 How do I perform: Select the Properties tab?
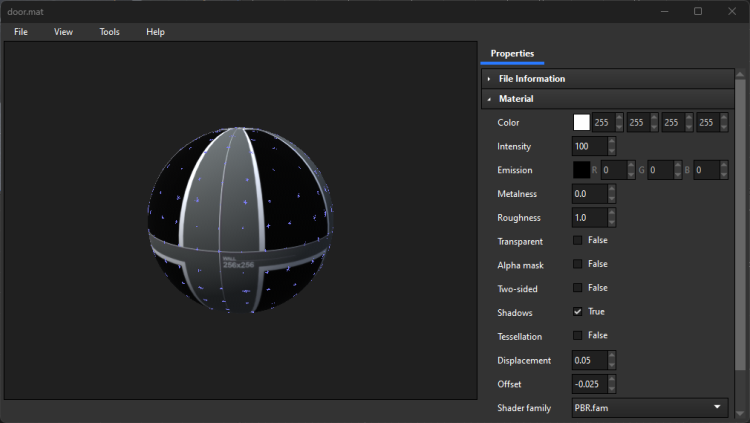pos(512,54)
